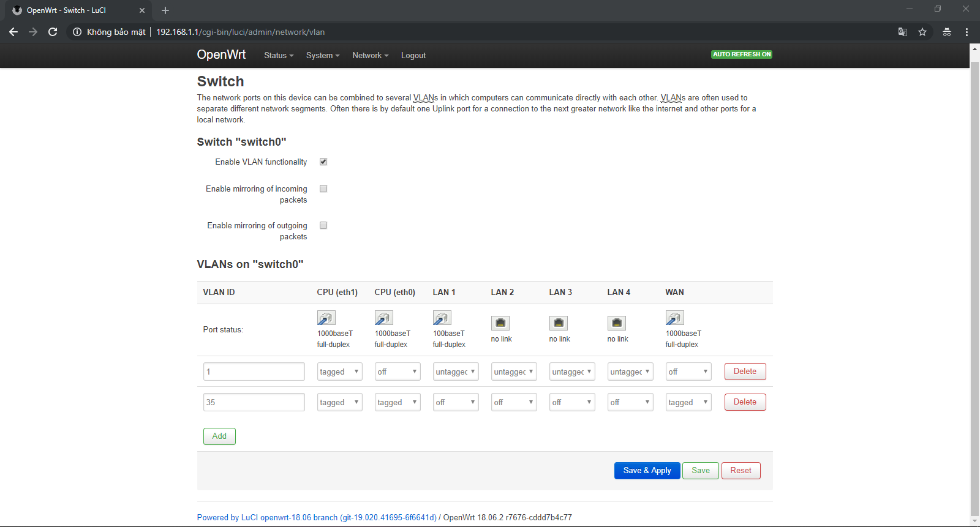
Task: Click the browser forward arrow
Action: (33, 32)
